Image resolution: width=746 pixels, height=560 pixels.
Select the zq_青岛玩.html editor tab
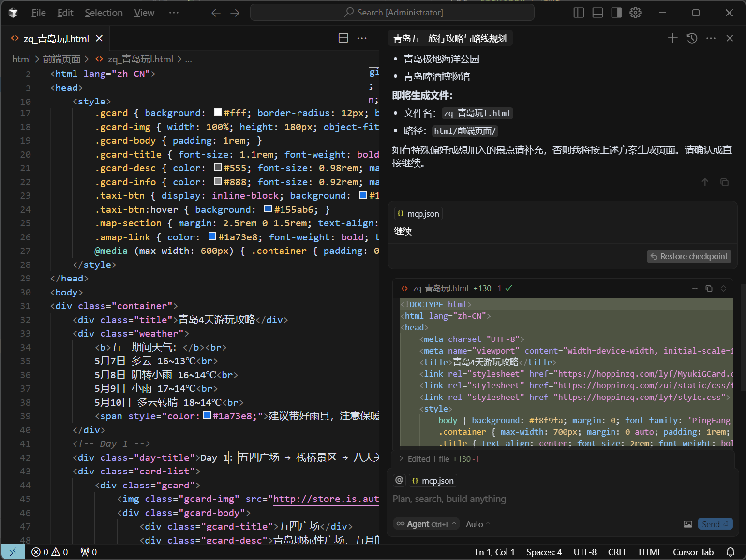coord(56,39)
